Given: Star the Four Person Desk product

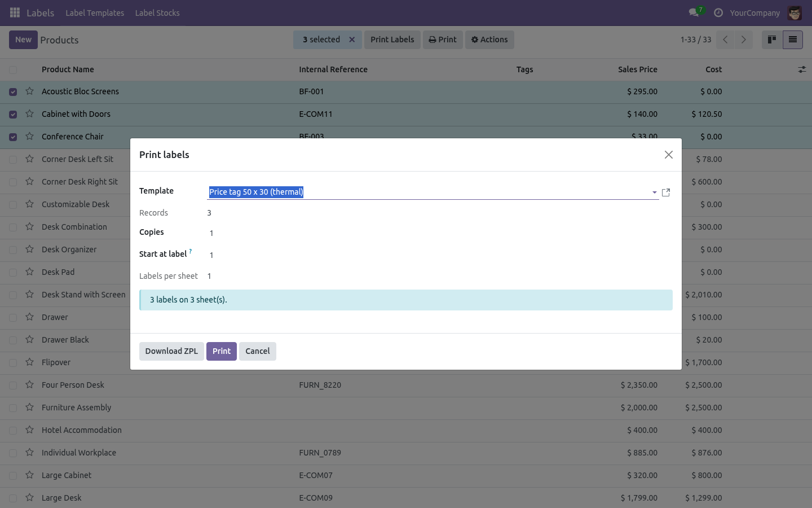Looking at the screenshot, I should pos(29,384).
